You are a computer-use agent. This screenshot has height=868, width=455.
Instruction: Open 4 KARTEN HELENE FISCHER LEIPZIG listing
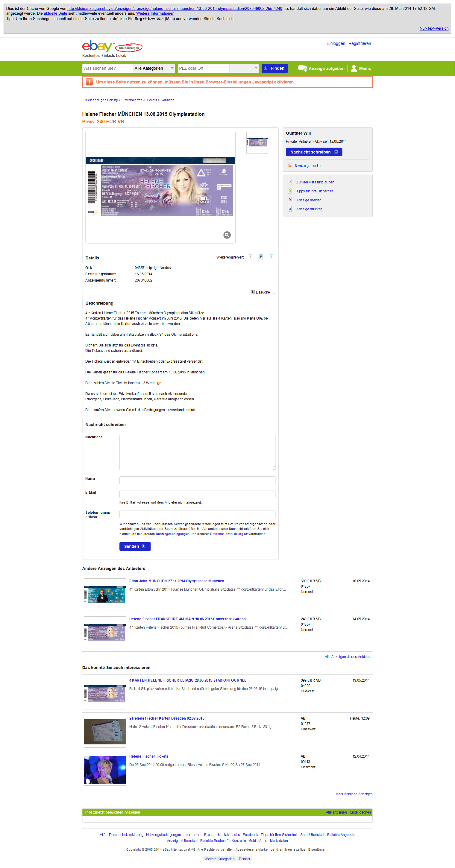point(188,680)
